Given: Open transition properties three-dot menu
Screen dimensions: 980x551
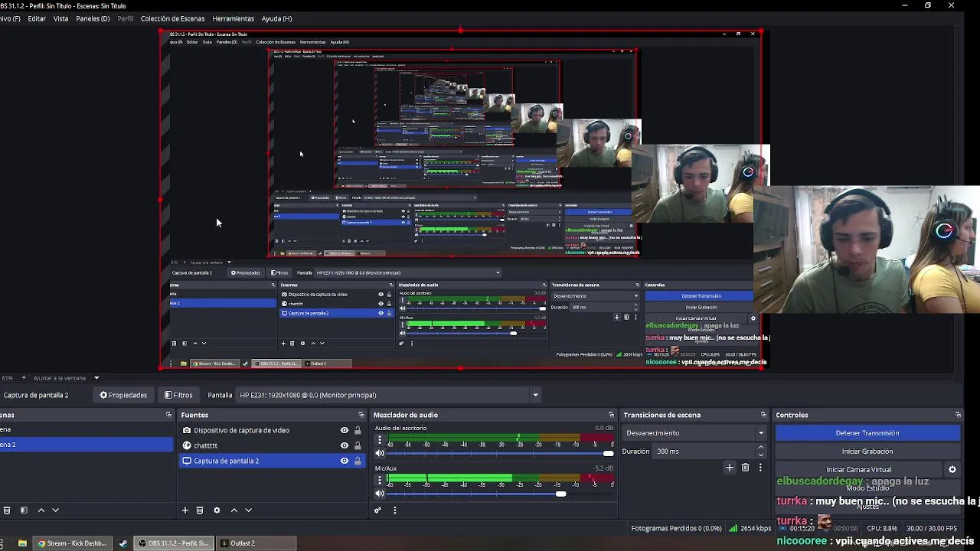Looking at the screenshot, I should [760, 468].
